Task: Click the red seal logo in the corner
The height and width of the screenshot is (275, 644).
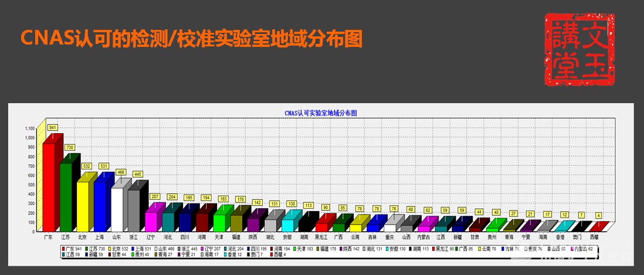Action: point(579,50)
